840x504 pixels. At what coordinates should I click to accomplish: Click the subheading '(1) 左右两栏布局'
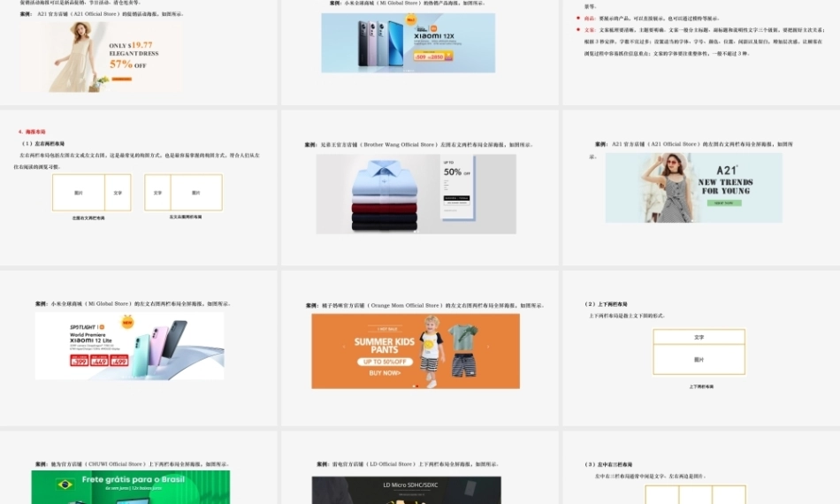pos(42,143)
